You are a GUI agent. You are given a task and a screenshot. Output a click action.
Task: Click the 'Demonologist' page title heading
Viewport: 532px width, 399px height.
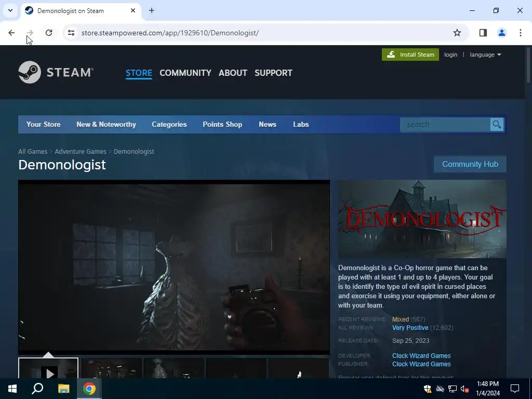[62, 165]
